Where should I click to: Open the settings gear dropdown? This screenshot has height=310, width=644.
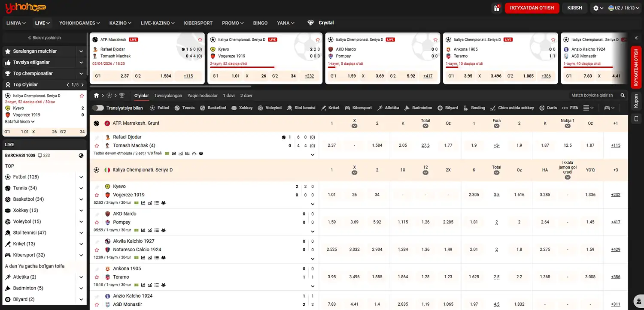coord(598,8)
